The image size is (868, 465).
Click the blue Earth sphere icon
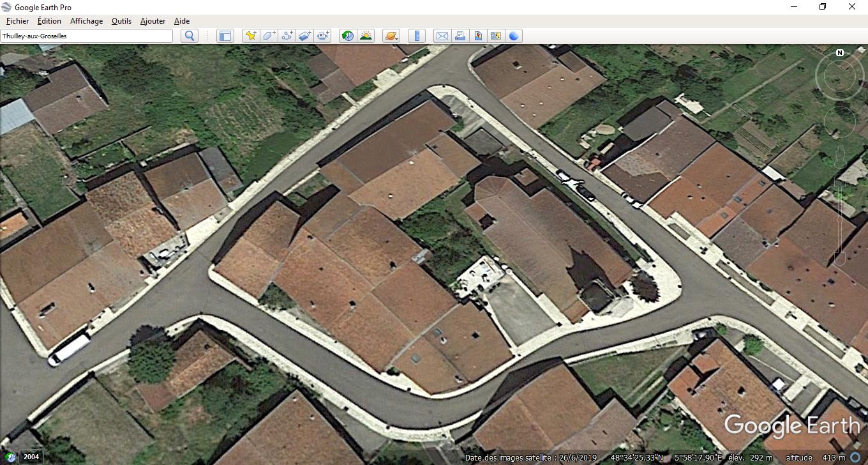pos(514,36)
